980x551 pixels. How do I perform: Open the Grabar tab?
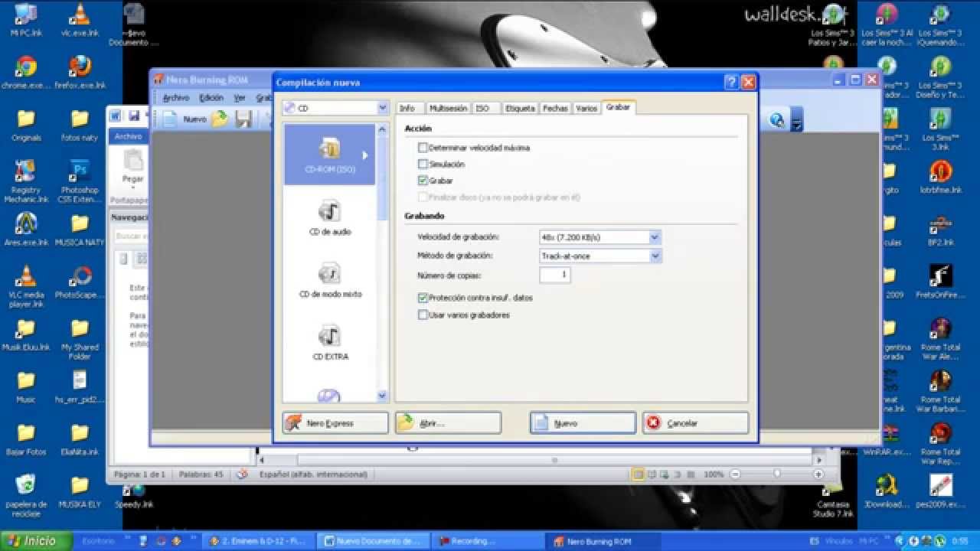618,108
